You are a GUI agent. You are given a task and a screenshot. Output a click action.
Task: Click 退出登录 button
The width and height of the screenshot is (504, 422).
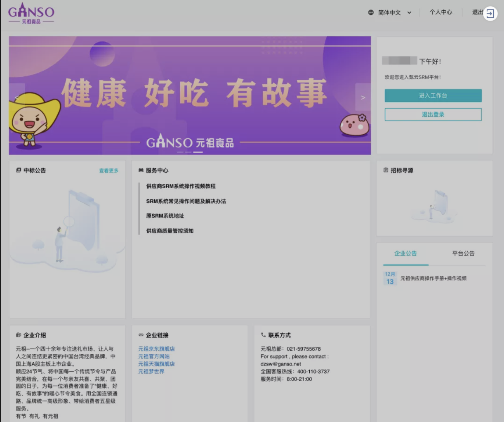[433, 114]
